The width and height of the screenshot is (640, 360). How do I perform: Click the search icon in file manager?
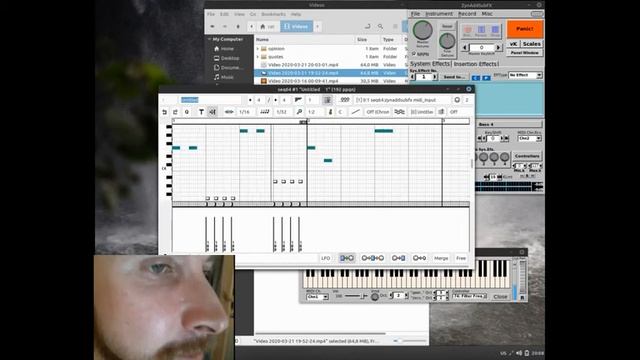click(x=380, y=27)
